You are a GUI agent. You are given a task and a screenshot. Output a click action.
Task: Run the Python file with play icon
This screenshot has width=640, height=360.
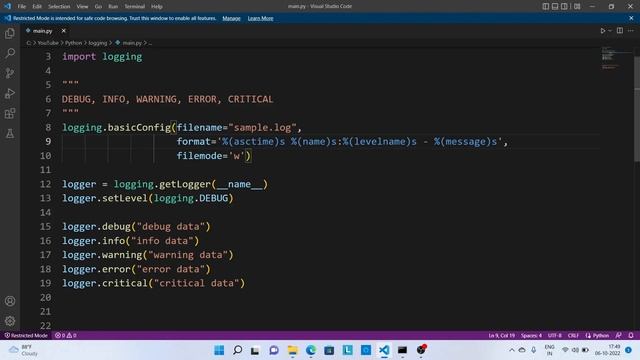[x=602, y=31]
